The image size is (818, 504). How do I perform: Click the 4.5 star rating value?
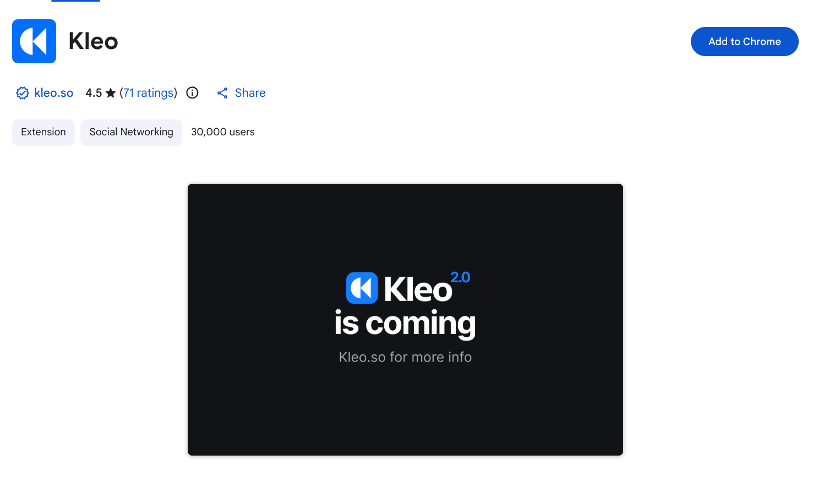pos(94,93)
